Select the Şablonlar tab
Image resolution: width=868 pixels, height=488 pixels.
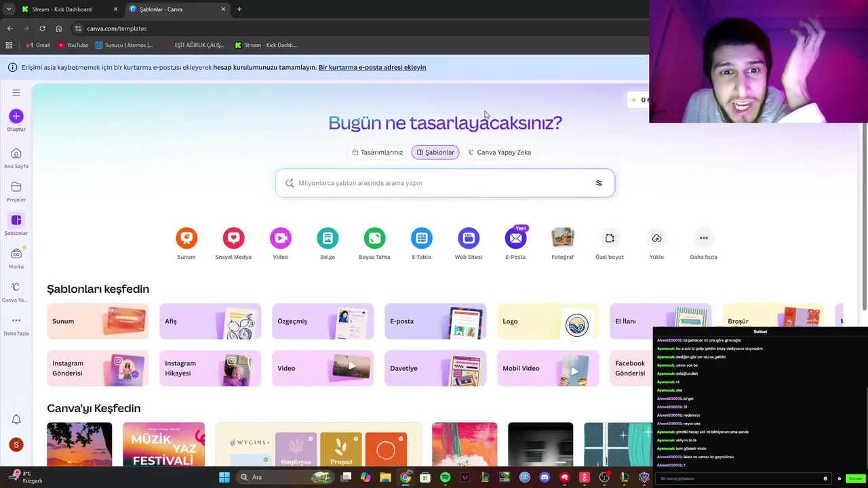pos(435,152)
